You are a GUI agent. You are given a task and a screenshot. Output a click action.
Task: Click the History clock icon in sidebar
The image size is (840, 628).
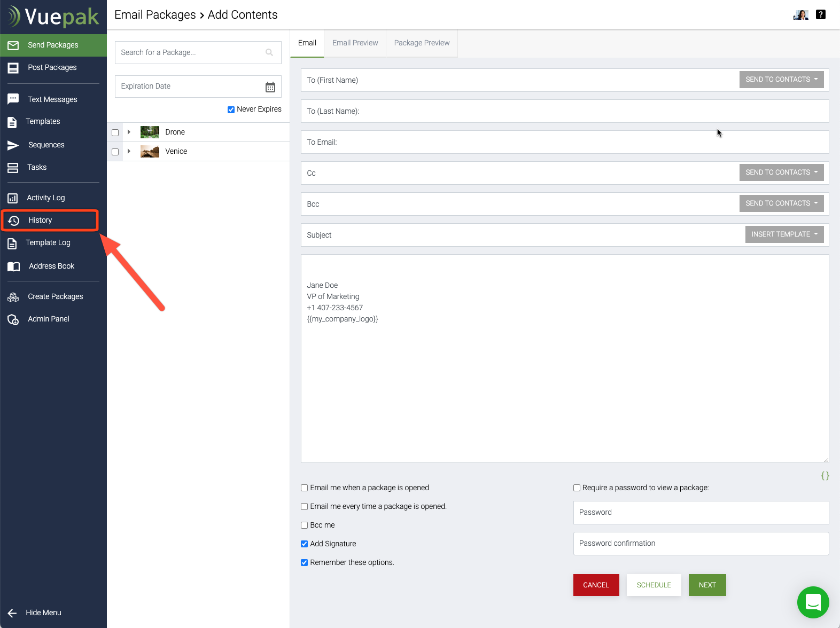click(x=14, y=221)
